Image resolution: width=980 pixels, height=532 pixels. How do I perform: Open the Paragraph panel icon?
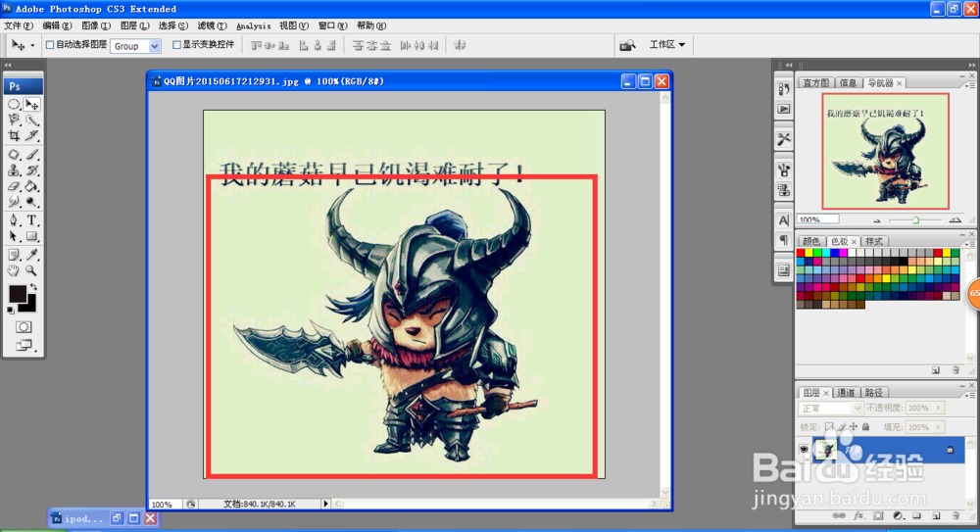[x=784, y=240]
